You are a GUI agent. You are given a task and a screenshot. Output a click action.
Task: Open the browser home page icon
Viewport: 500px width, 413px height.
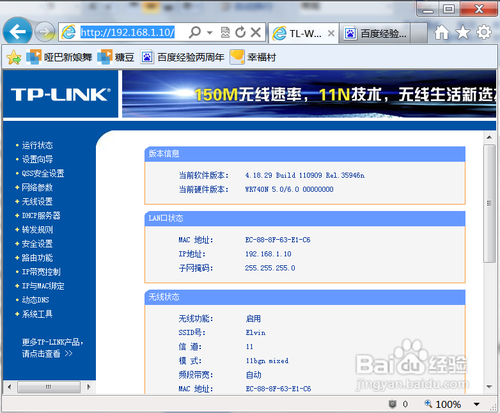tap(442, 32)
